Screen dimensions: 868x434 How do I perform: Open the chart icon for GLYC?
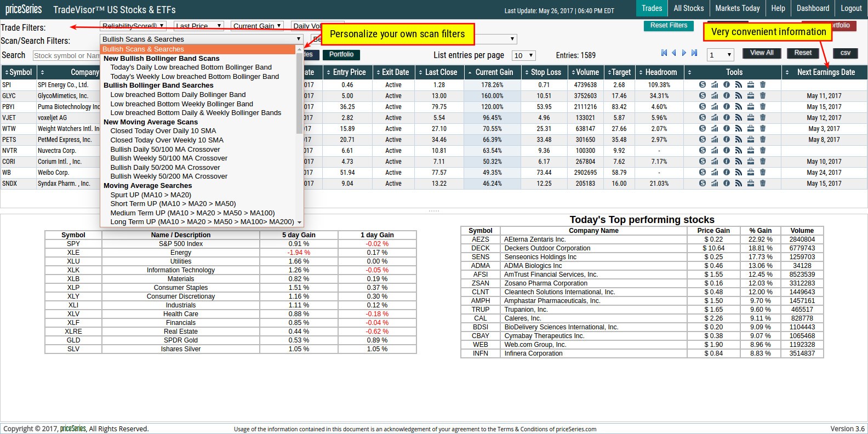[x=715, y=96]
